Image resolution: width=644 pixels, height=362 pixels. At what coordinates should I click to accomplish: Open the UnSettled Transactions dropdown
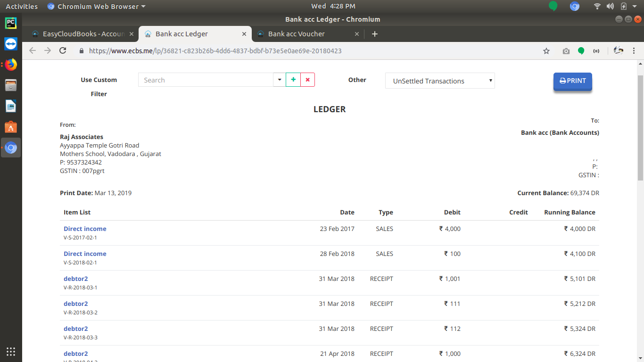click(x=440, y=81)
